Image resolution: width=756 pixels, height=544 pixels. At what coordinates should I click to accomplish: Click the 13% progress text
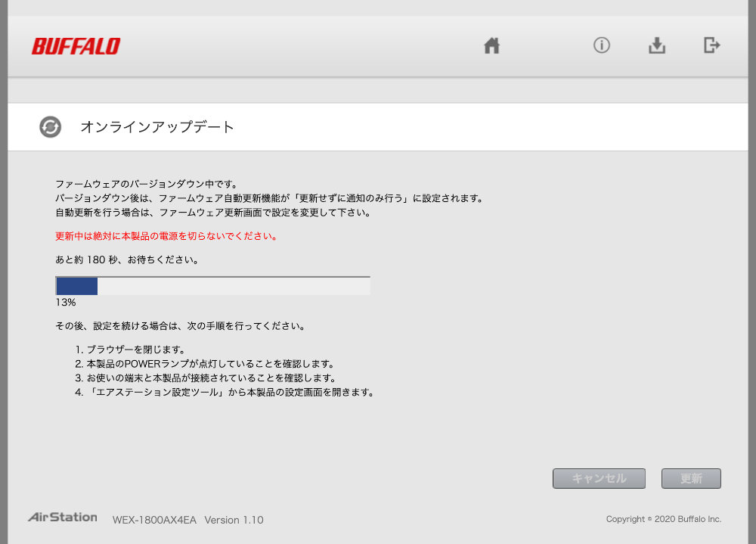tap(66, 303)
